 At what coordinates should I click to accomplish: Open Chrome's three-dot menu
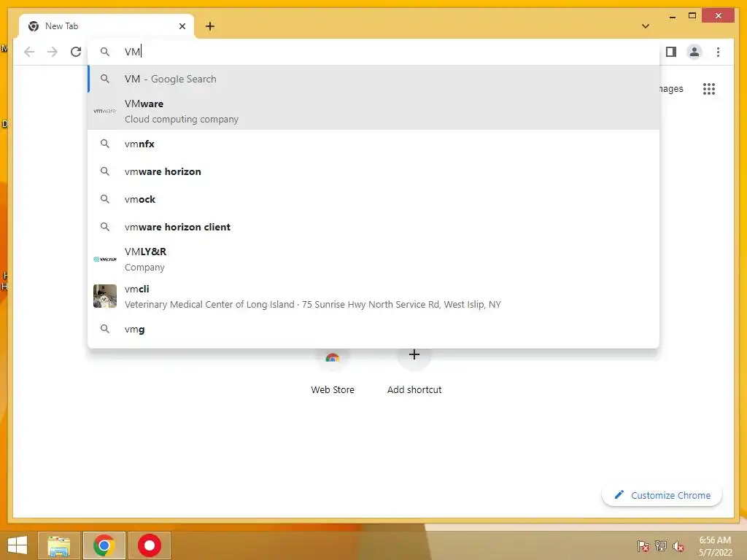tap(718, 52)
